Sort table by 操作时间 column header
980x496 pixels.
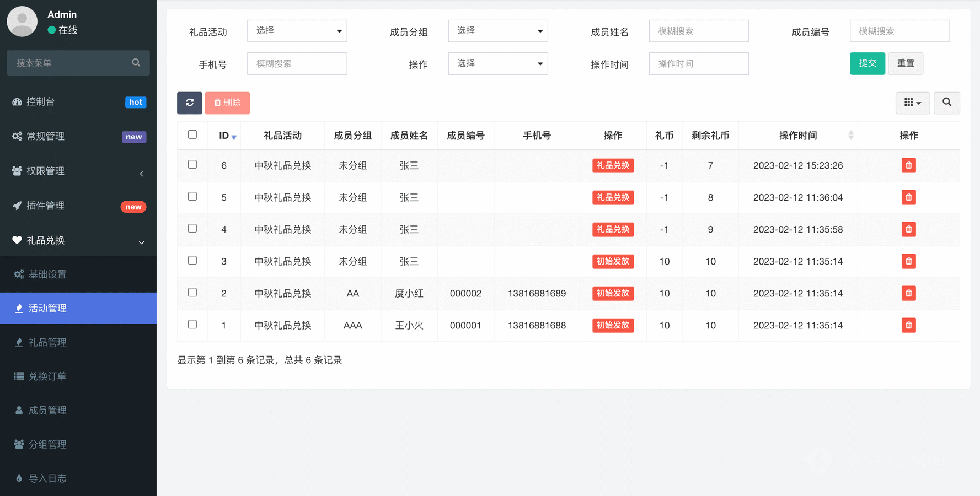click(x=798, y=136)
